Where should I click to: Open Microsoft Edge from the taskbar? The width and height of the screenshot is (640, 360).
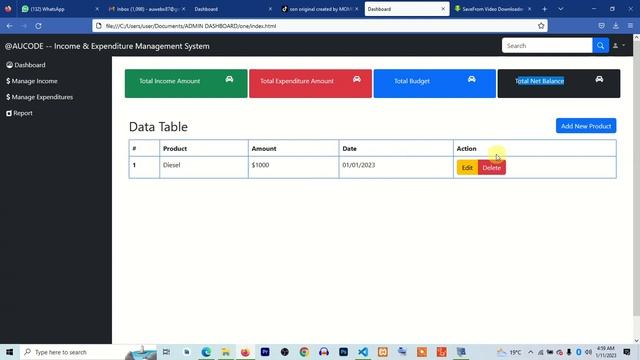coord(206,352)
